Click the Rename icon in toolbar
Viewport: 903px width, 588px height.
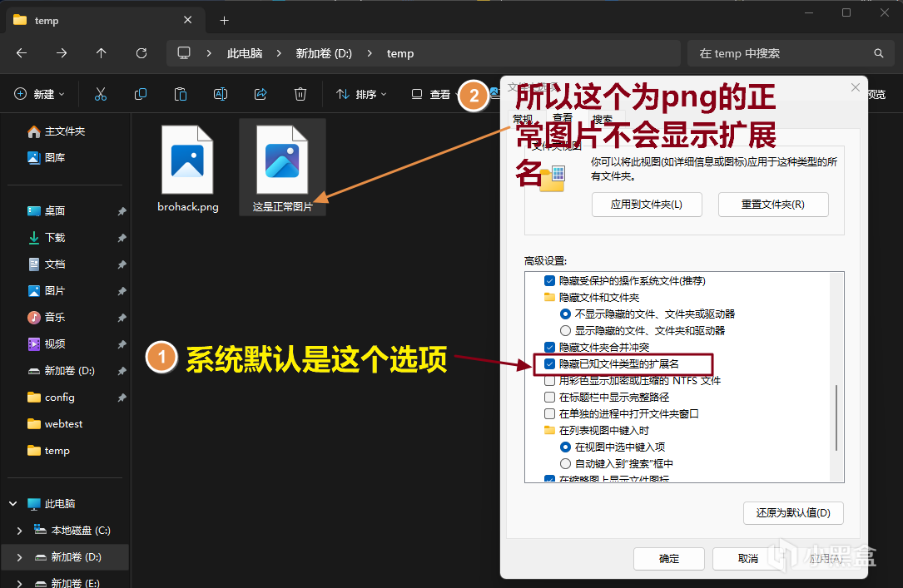coord(221,95)
